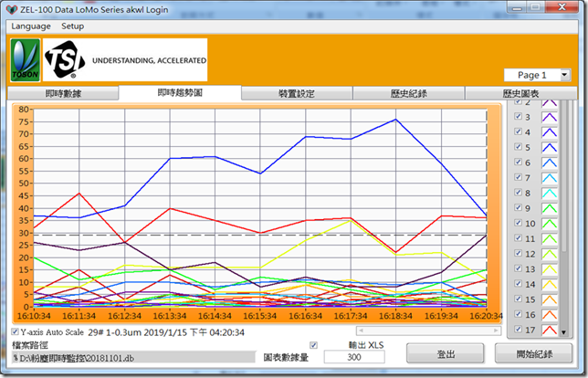Open the Language menu
Screen dimensions: 588x378
pyautogui.click(x=31, y=26)
